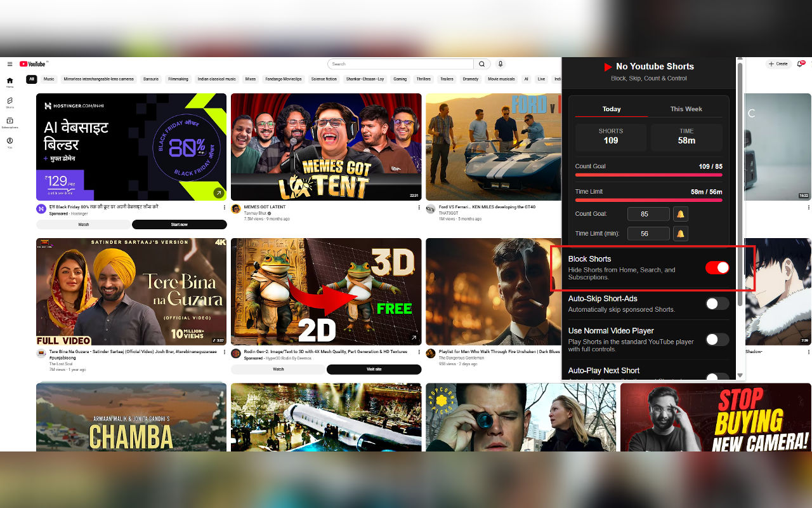Open Subscriptions in the left sidebar
Image resolution: width=812 pixels, height=508 pixels.
coord(10,123)
